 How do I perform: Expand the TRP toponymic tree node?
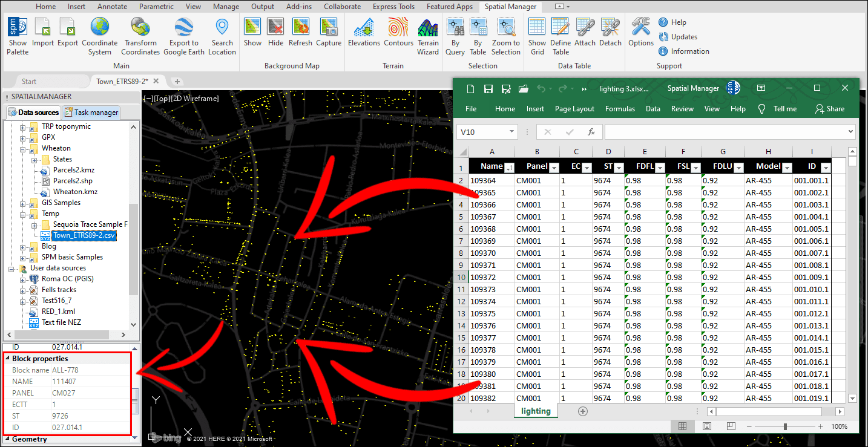[x=23, y=126]
